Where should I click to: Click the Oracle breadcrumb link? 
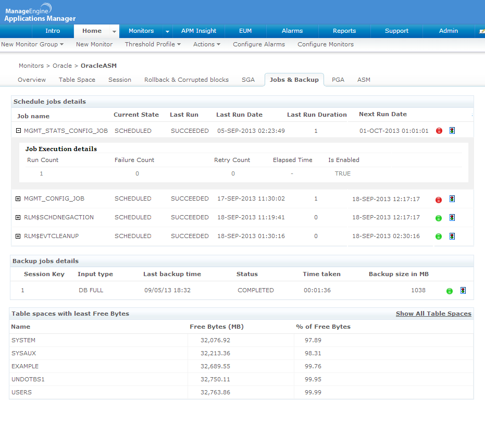62,66
